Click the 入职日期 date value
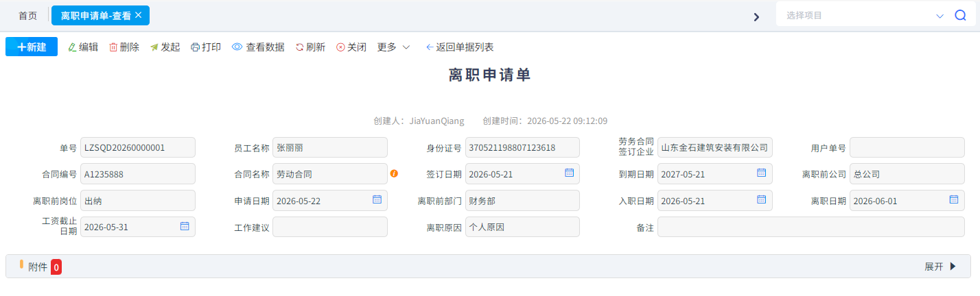Image resolution: width=980 pixels, height=296 pixels. [683, 201]
